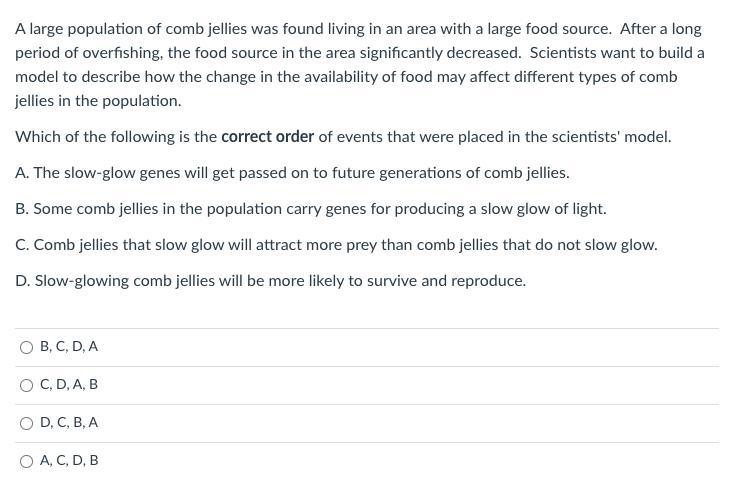
Task: Click the phrase 'Scientists want to build a'
Action: pos(616,53)
